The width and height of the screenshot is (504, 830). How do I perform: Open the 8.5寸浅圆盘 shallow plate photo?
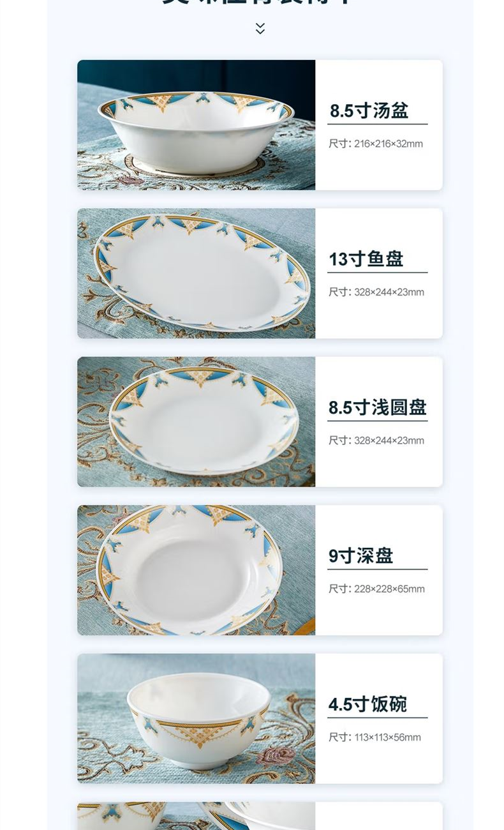click(x=196, y=422)
